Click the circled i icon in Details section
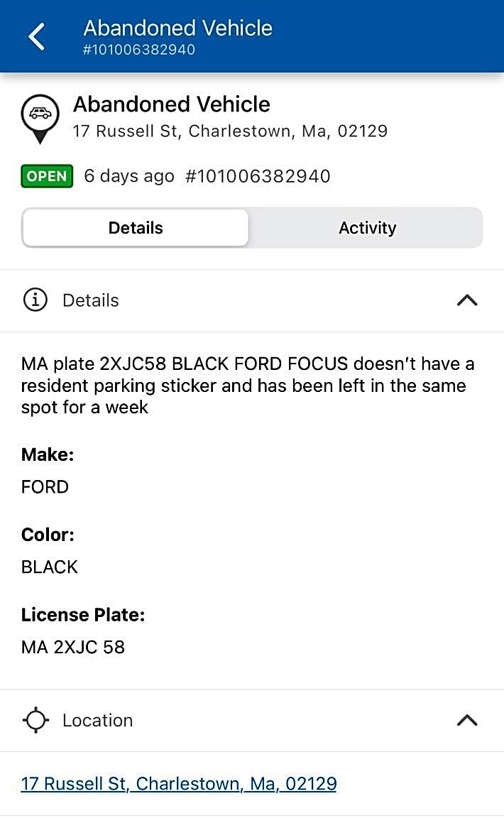504x818 pixels. pos(35,300)
